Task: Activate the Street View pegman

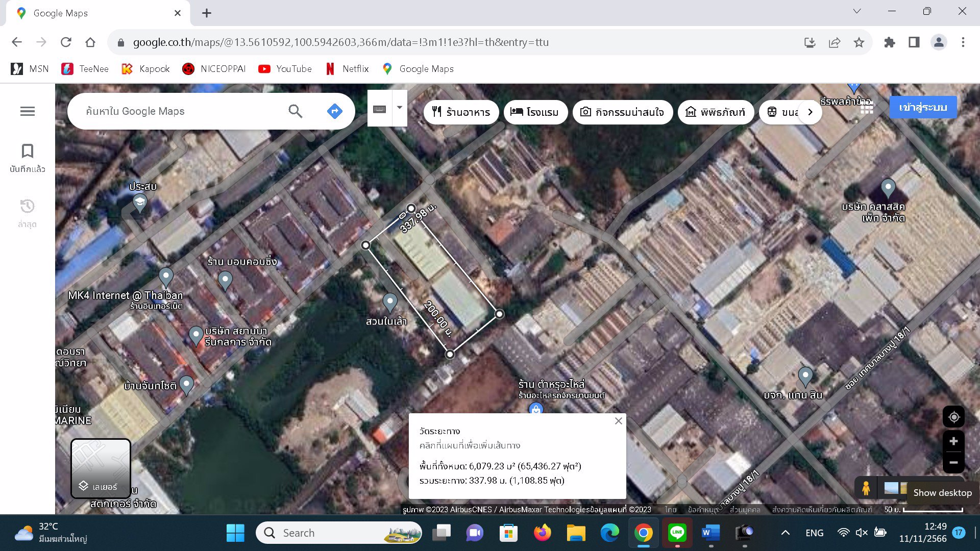Action: pos(866,488)
